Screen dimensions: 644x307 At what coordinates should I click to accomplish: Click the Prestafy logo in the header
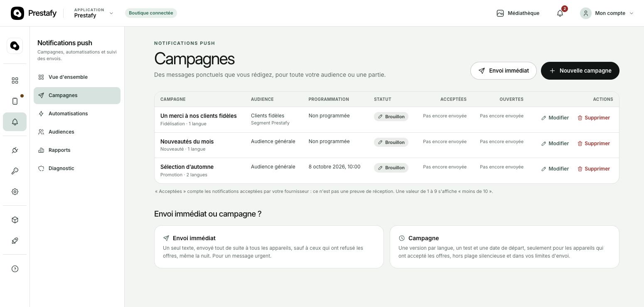tap(34, 13)
